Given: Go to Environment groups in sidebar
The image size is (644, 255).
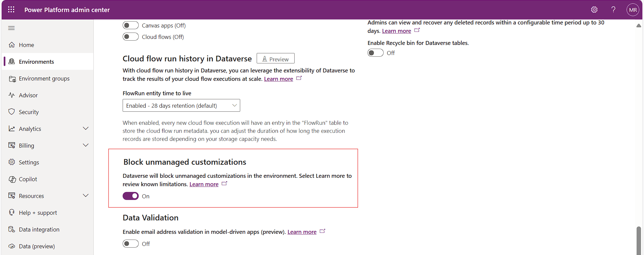Looking at the screenshot, I should click(x=44, y=79).
